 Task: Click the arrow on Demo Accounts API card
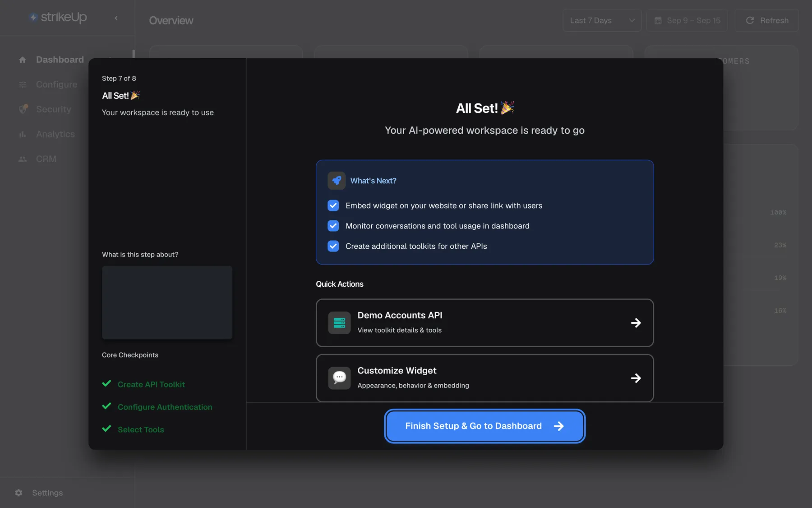[x=636, y=323]
